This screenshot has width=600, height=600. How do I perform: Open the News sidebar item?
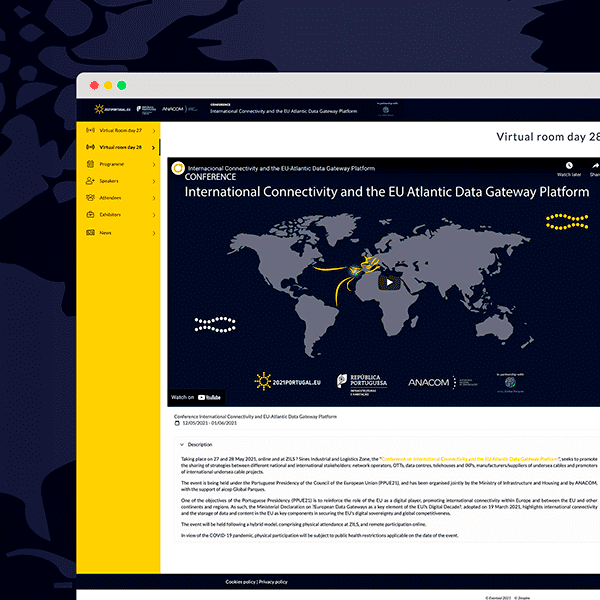tap(118, 233)
